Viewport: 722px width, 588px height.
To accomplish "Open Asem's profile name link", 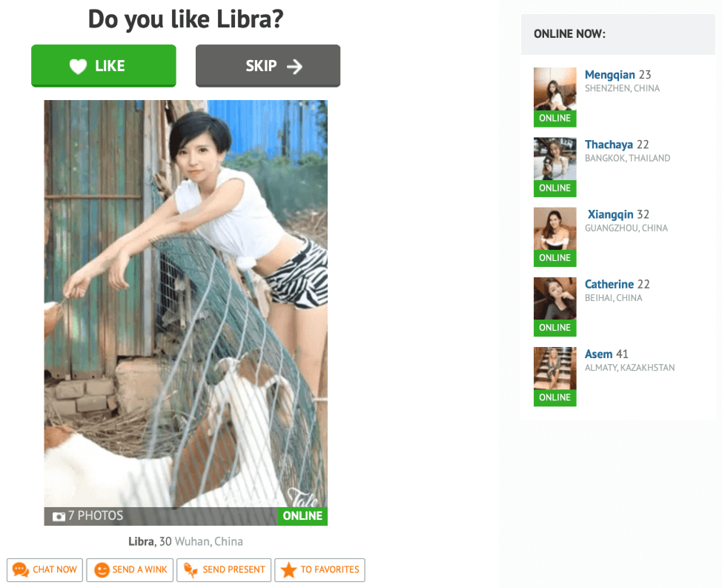I will 599,354.
